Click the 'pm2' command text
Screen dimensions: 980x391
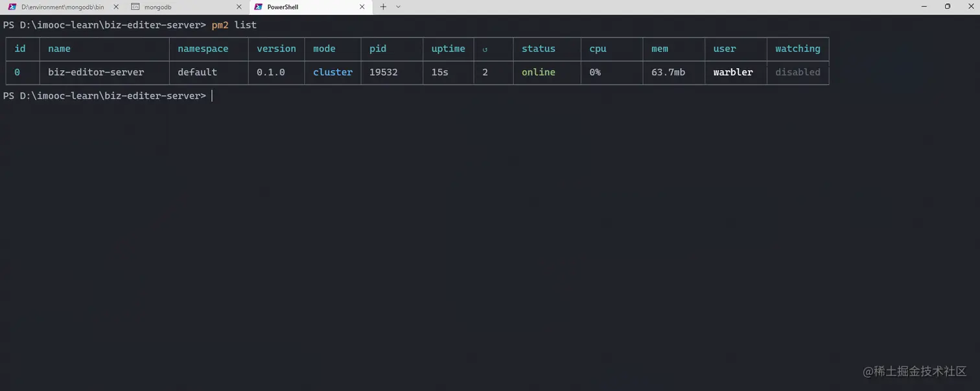pos(220,25)
